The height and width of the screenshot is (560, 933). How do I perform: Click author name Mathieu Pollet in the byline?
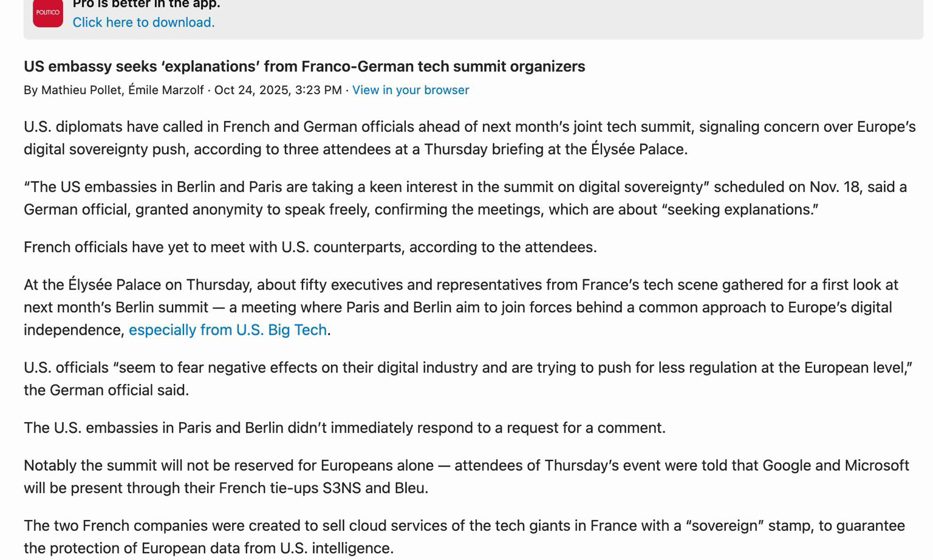pyautogui.click(x=81, y=90)
